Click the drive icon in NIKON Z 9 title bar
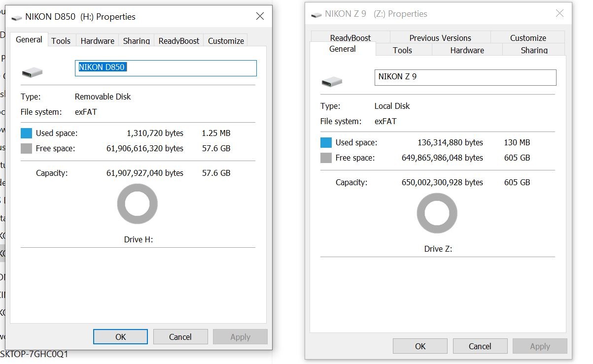Screen dimensions: 593x364 (x=316, y=14)
